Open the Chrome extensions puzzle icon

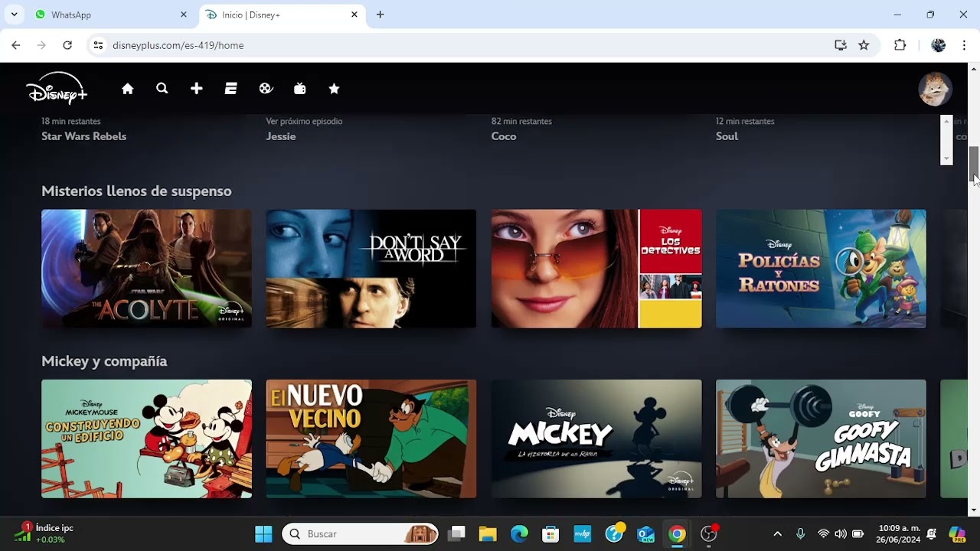click(x=900, y=45)
